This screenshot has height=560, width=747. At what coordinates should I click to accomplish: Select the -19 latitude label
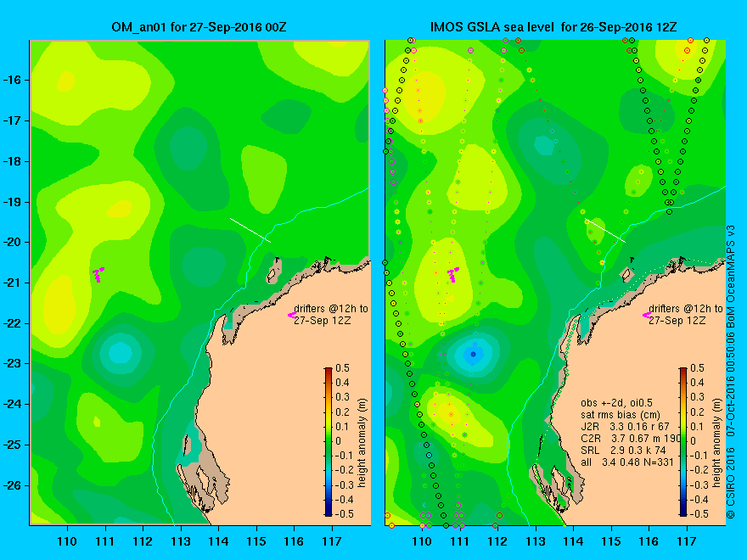pyautogui.click(x=14, y=202)
